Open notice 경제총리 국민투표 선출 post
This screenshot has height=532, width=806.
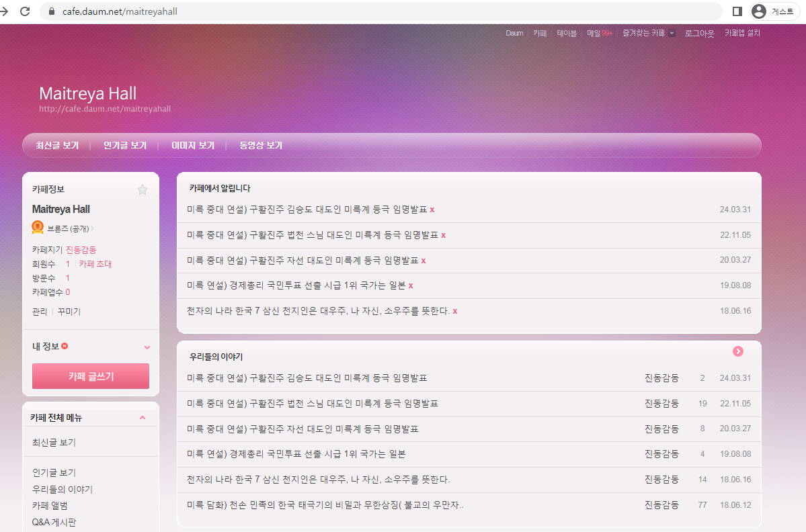pos(296,285)
